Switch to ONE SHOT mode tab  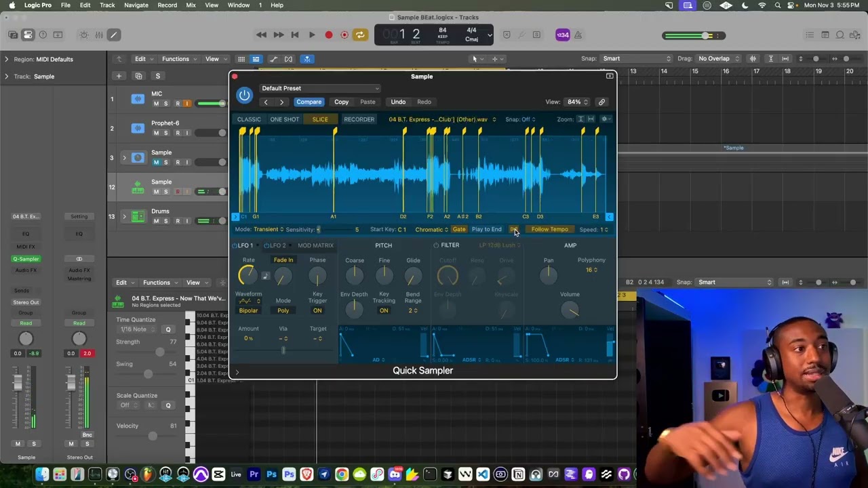[284, 119]
